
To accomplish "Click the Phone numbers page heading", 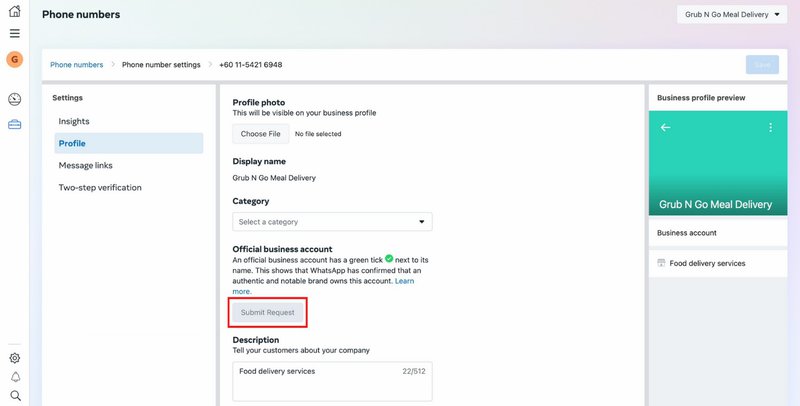I will (x=81, y=14).
